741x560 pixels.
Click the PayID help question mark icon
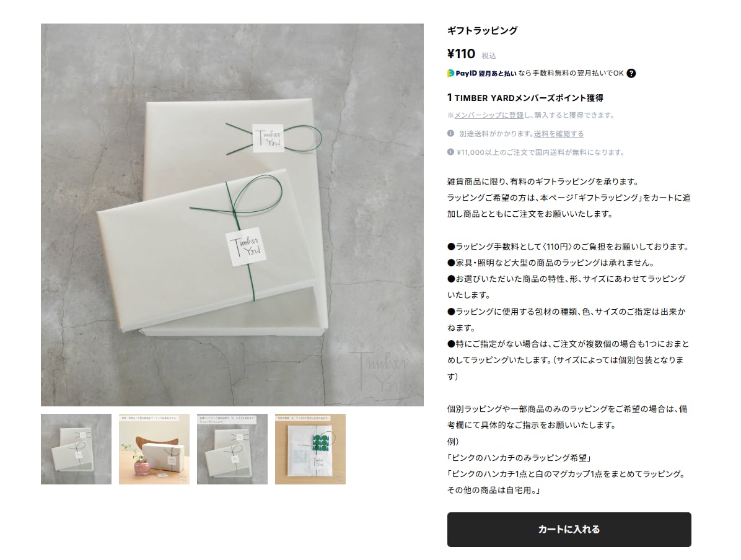pyautogui.click(x=631, y=73)
